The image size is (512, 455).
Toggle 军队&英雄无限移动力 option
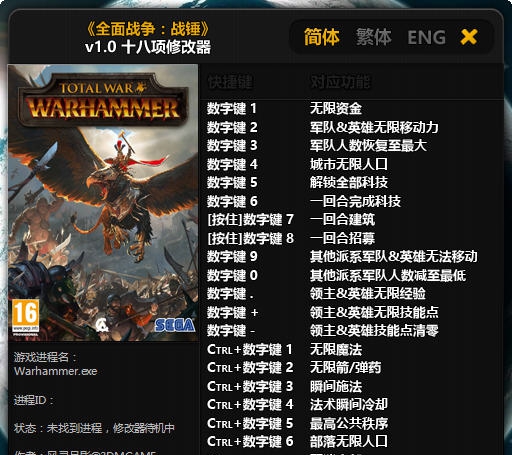click(374, 127)
